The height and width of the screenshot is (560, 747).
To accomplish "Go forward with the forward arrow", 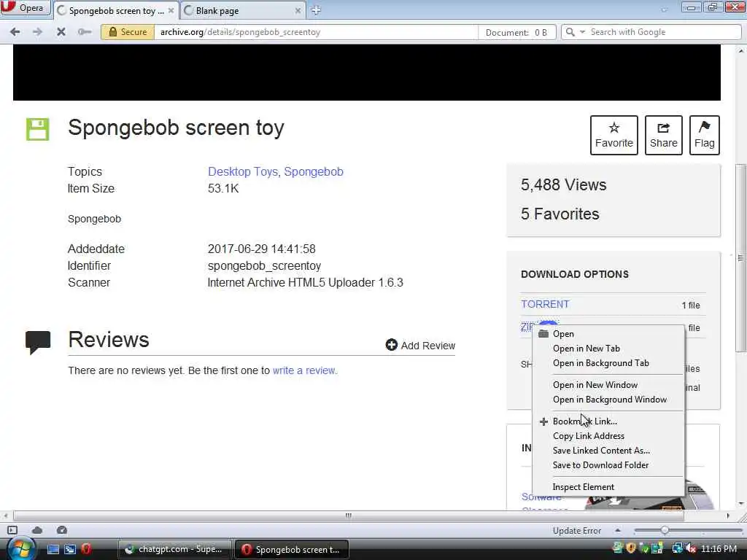I will [x=38, y=32].
